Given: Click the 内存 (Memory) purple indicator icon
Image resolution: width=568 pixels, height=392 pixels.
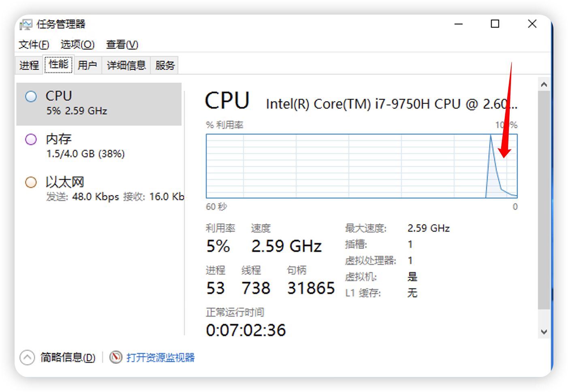Looking at the screenshot, I should point(31,139).
